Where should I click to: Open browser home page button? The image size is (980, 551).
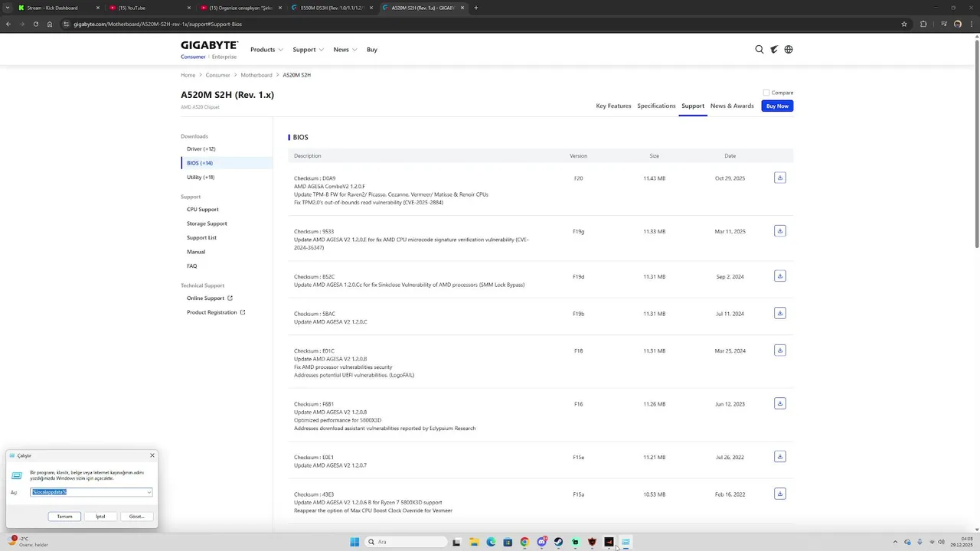click(50, 24)
